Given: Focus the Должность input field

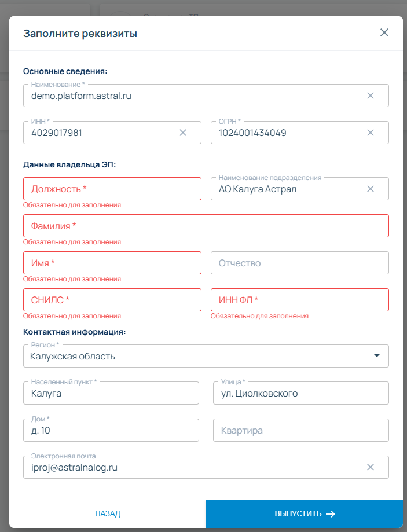Looking at the screenshot, I should pyautogui.click(x=112, y=189).
